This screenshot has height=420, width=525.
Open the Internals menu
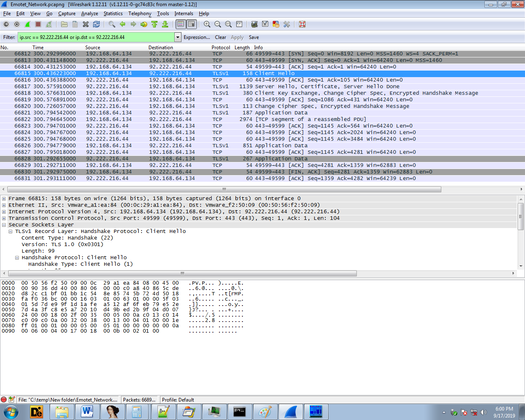(184, 14)
